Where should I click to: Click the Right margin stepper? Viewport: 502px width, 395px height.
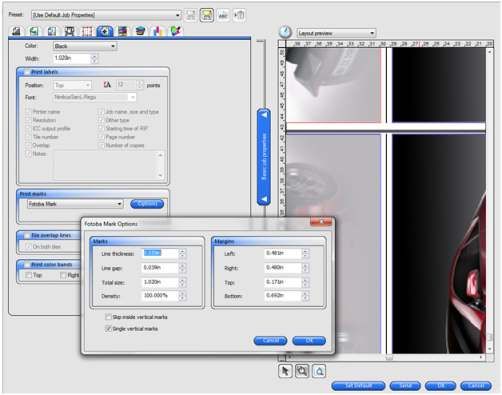pyautogui.click(x=305, y=268)
